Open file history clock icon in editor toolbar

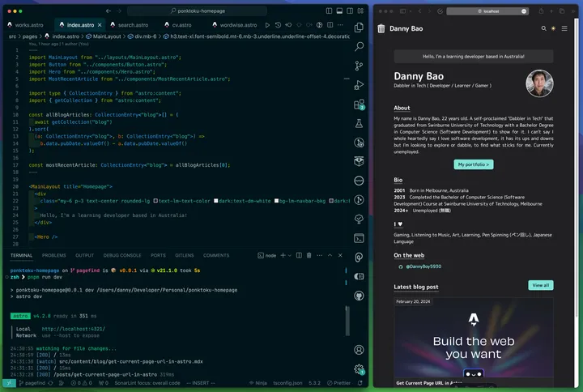(x=278, y=25)
